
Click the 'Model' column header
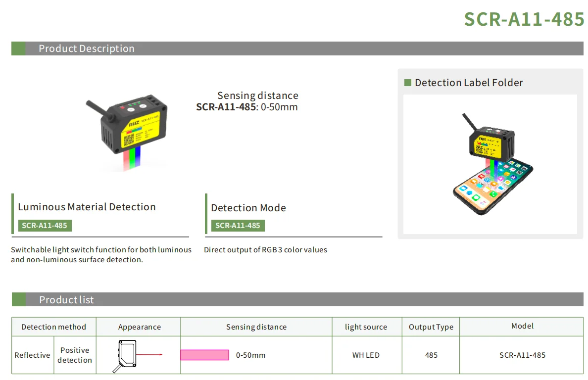[522, 327]
